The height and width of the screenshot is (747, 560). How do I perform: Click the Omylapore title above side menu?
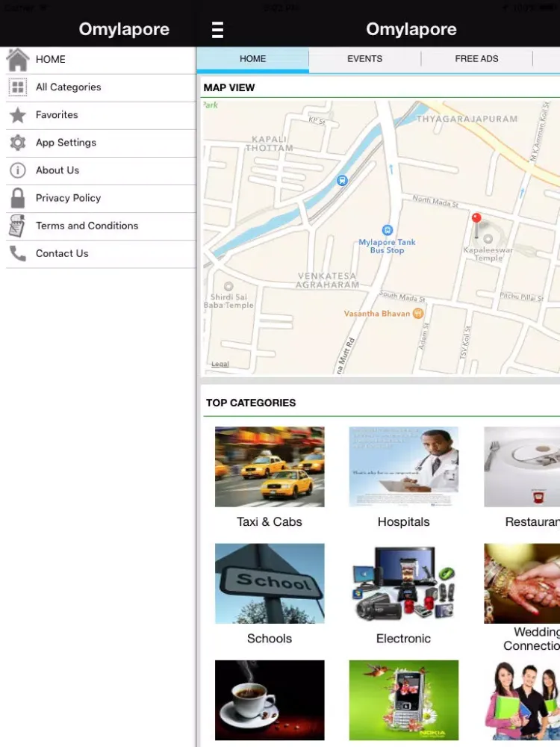tap(124, 29)
